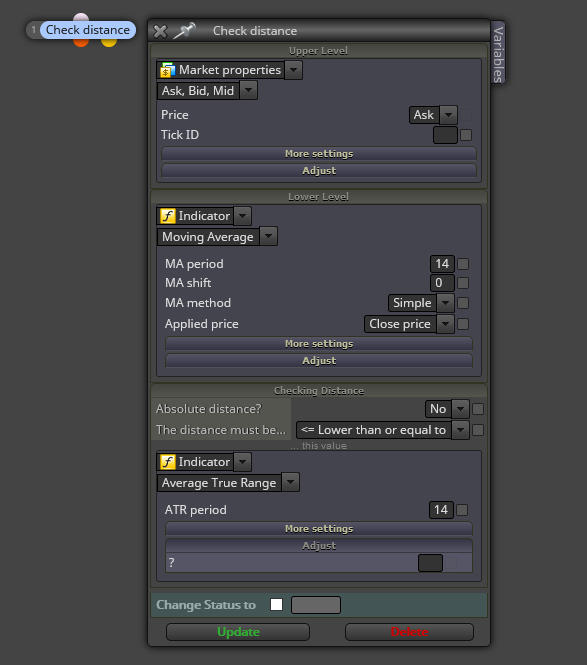Click the Change Status to text field

tap(316, 605)
